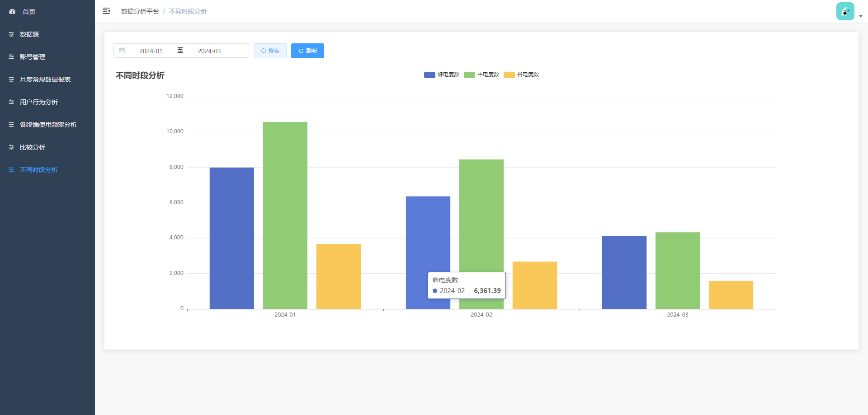Click the icon beside 数据源 menu
The width and height of the screenshot is (868, 415).
pyautogui.click(x=11, y=34)
